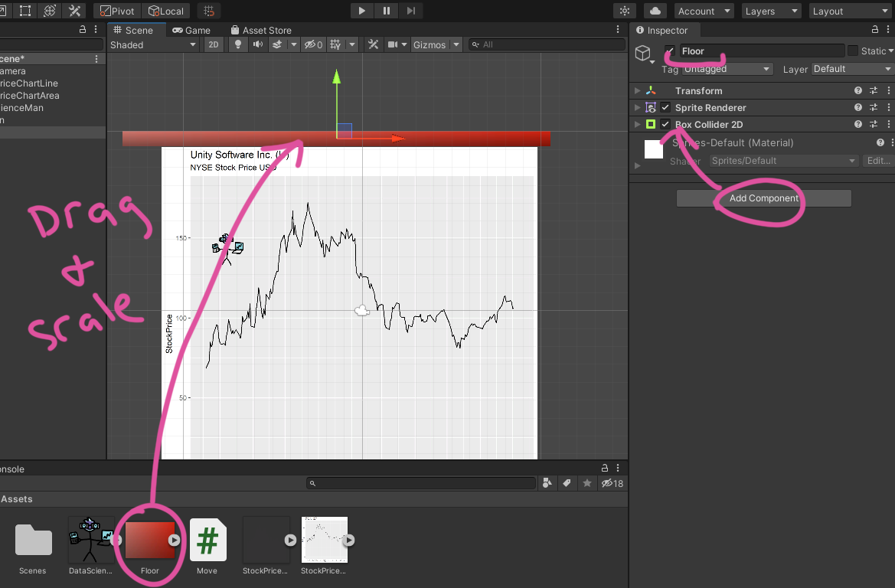Image resolution: width=895 pixels, height=588 pixels.
Task: Open scene component editor tools icon
Action: point(374,44)
